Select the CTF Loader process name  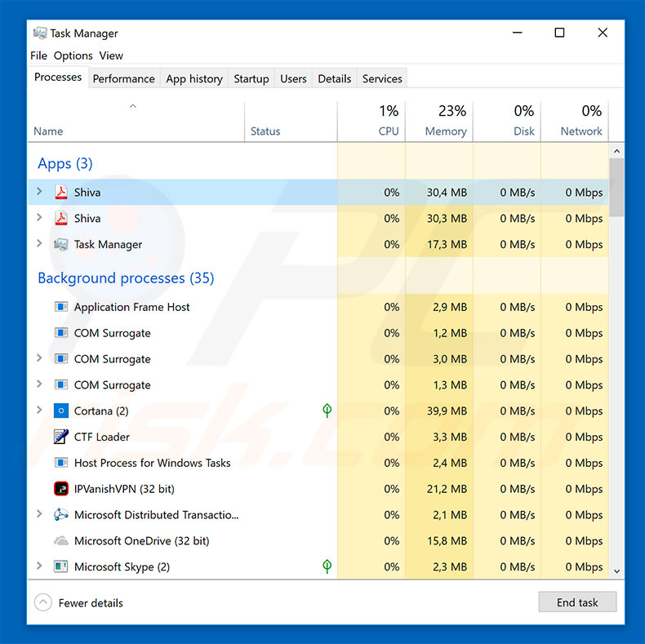[101, 437]
